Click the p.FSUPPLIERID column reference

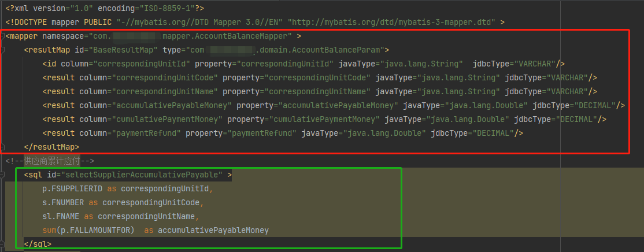[73, 189]
